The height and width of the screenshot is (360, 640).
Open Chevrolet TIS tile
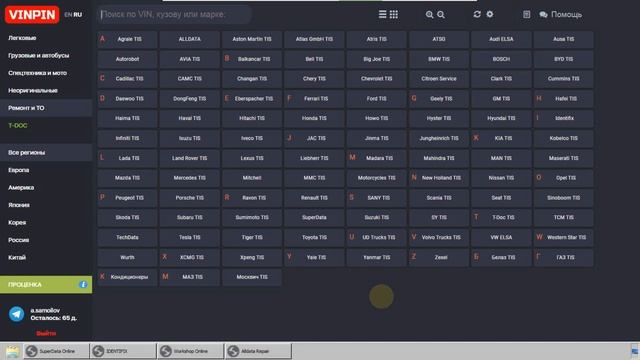coord(376,79)
